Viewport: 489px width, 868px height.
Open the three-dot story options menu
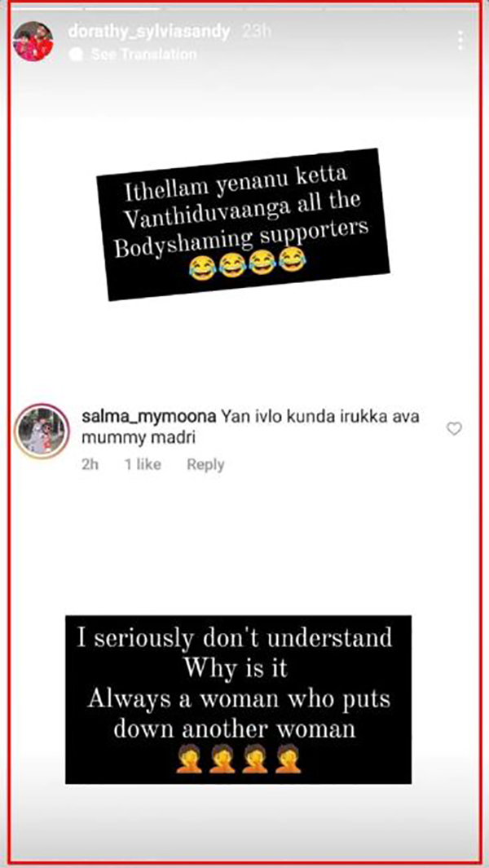(460, 41)
